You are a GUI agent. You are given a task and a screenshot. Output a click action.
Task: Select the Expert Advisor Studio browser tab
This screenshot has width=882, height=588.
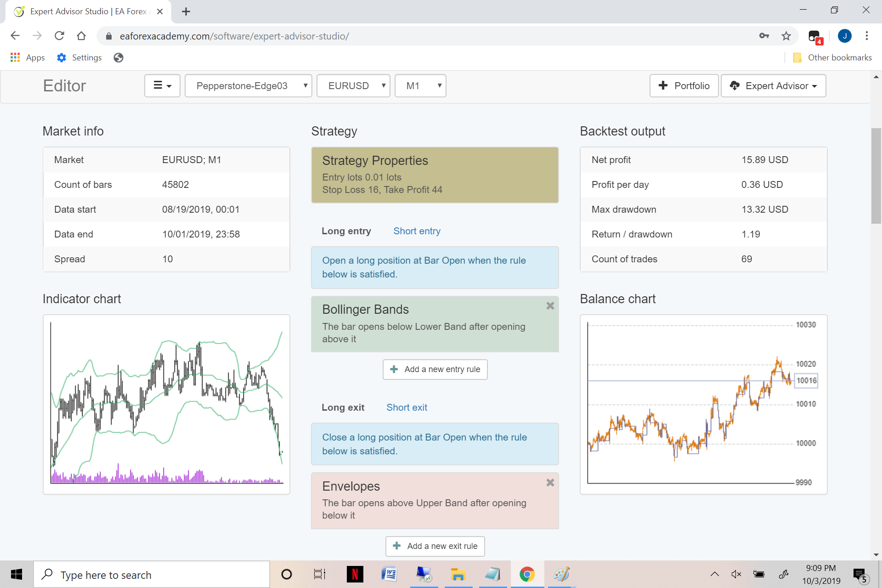tap(88, 11)
